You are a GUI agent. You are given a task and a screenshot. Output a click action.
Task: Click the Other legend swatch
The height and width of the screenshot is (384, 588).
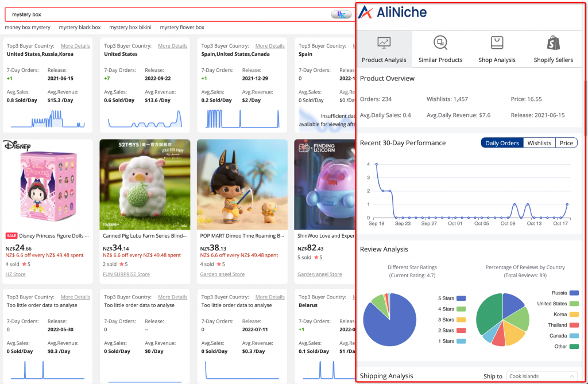[x=574, y=347]
